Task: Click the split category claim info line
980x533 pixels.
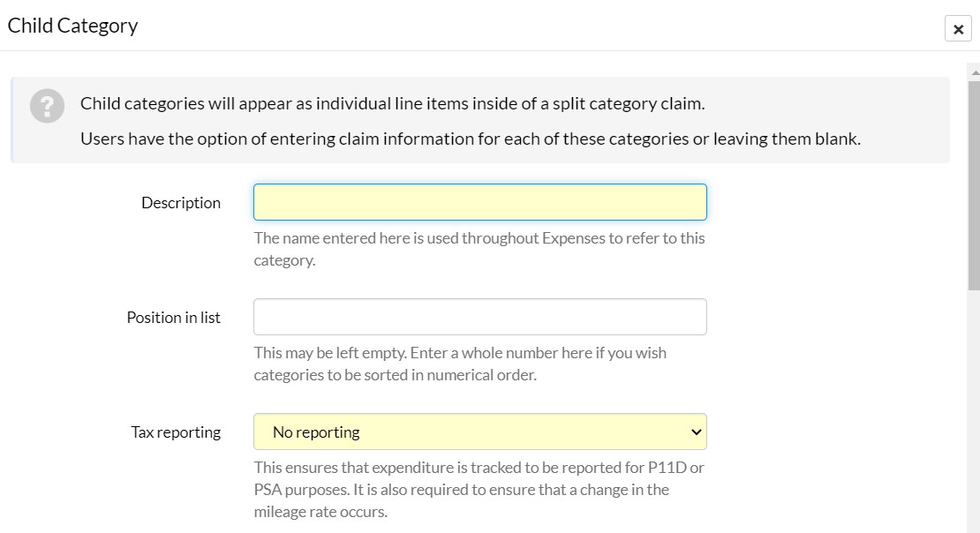Action: pos(393,103)
